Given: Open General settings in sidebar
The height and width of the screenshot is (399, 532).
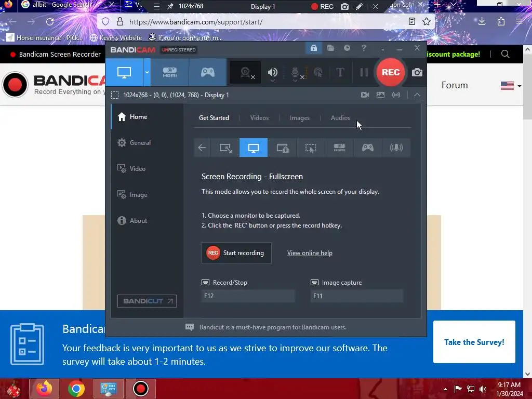Looking at the screenshot, I should point(147,143).
